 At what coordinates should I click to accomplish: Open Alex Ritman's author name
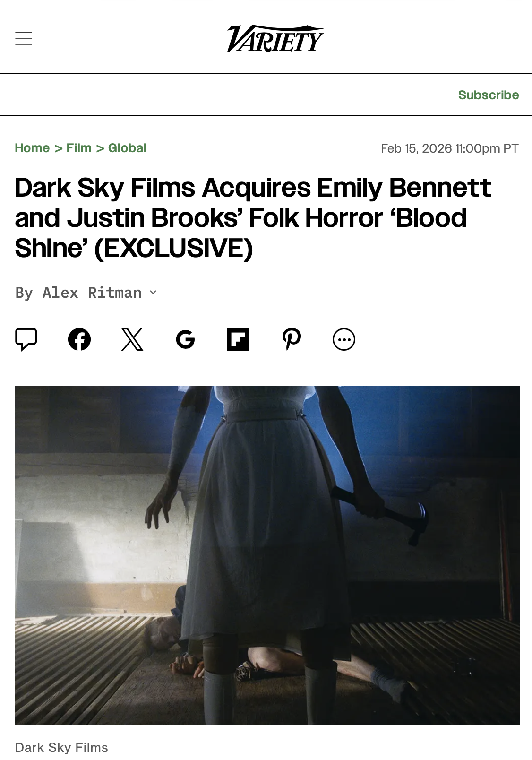point(92,293)
